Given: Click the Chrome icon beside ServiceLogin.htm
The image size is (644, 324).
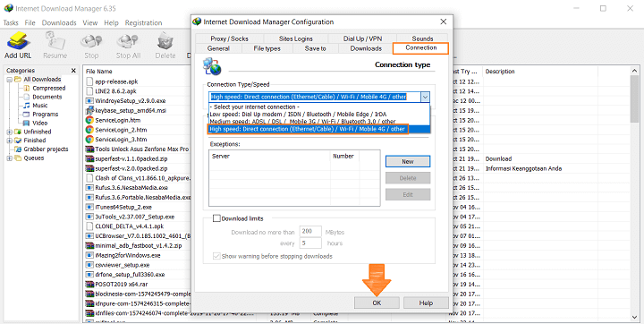Looking at the screenshot, I should tap(89, 120).
